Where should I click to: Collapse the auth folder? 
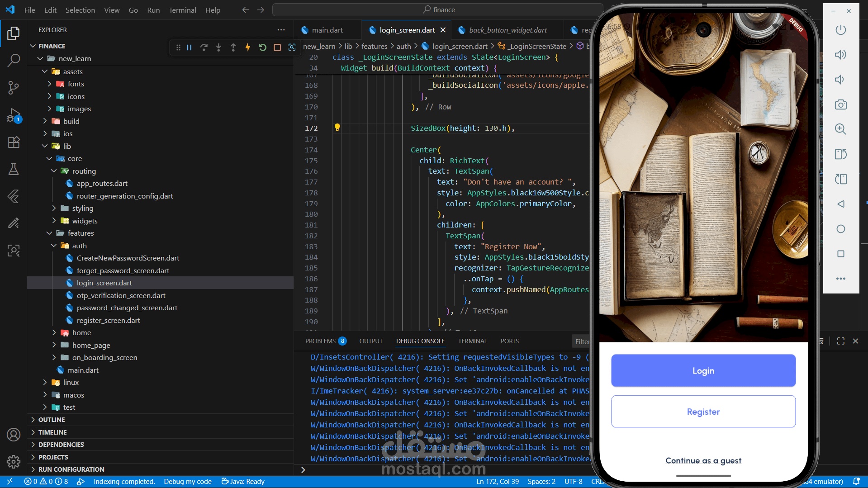pyautogui.click(x=54, y=246)
